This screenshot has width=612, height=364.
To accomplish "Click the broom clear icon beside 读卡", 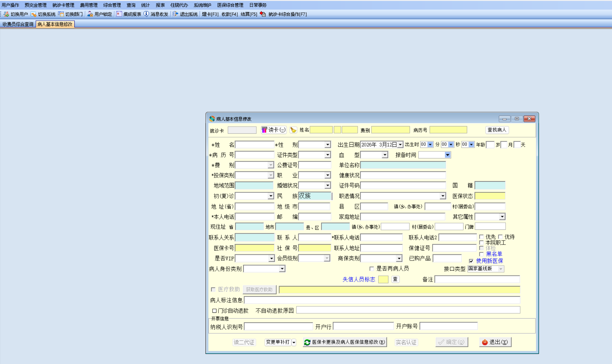I will point(293,130).
